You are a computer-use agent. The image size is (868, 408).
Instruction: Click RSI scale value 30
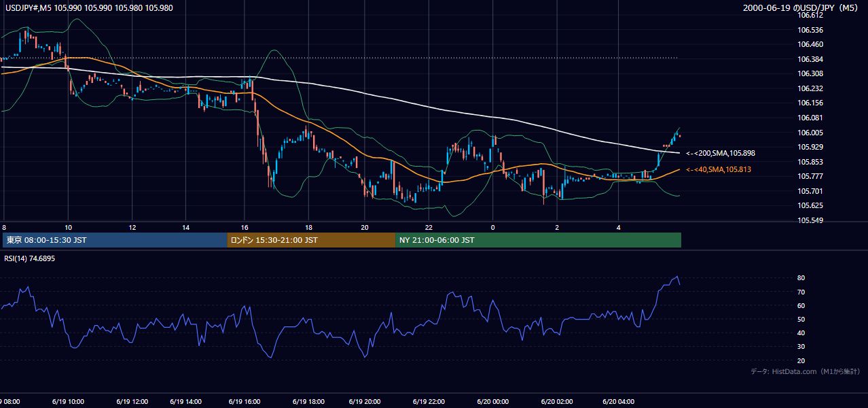801,346
